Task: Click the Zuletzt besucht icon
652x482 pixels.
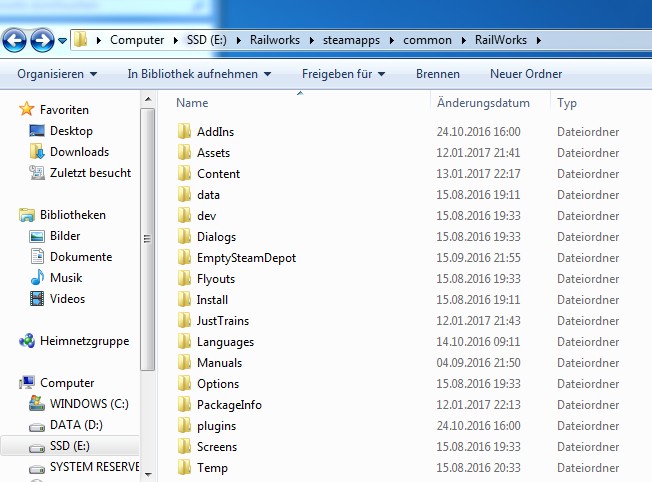Action: pos(37,173)
